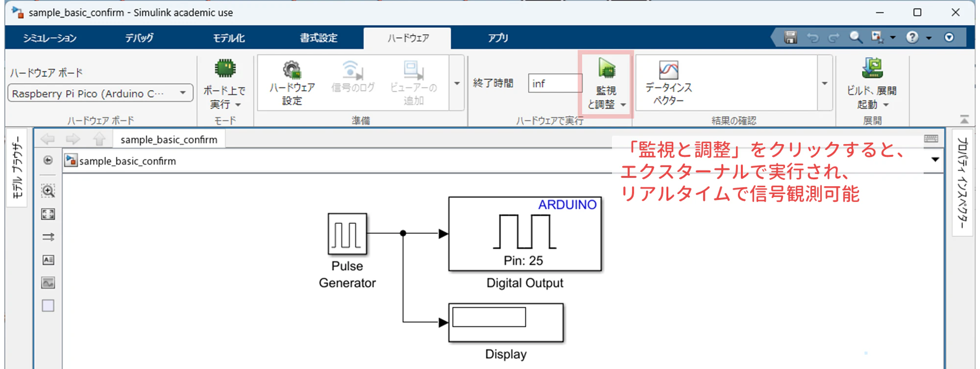This screenshot has width=980, height=369.
Task: Select the ハードウェア tab
Action: 408,38
